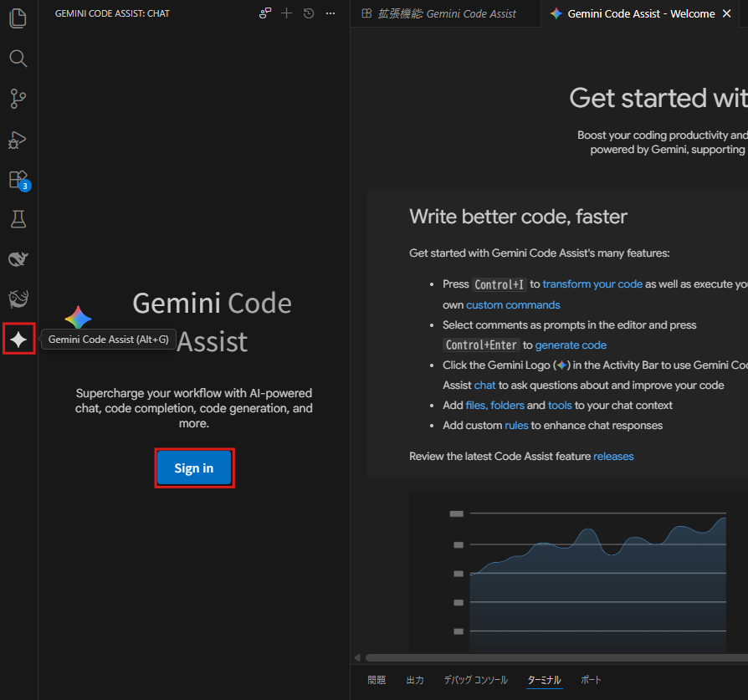Screen dimensions: 748x700
Task: Click the scroll-left arrow of horizontal scrollbar
Action: 357,658
